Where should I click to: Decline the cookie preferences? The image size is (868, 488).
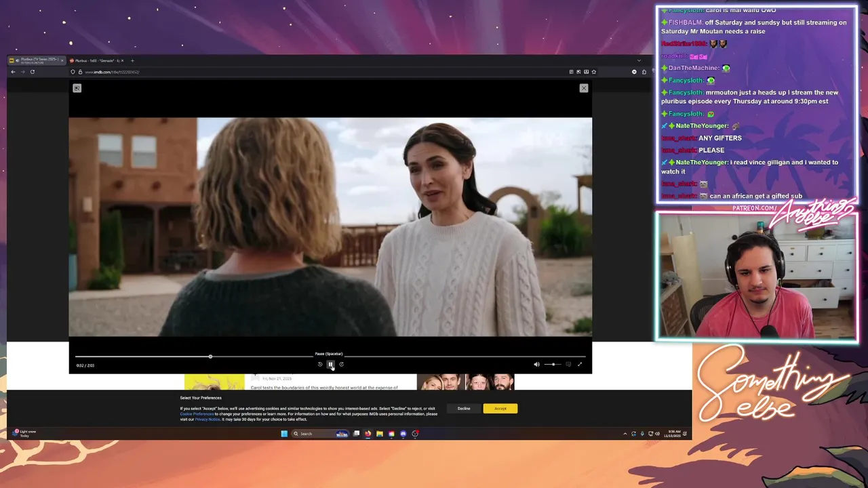464,409
